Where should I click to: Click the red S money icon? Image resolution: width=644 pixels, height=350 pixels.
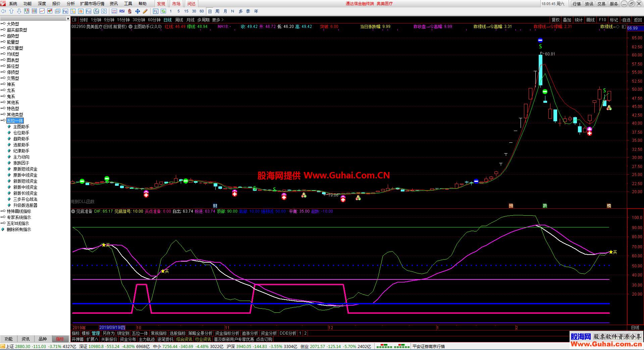pos(130,11)
